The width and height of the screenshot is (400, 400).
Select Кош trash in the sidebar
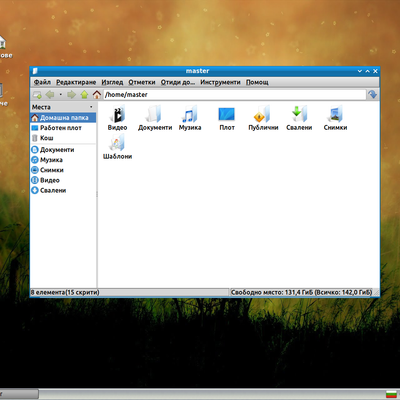[x=63, y=138]
